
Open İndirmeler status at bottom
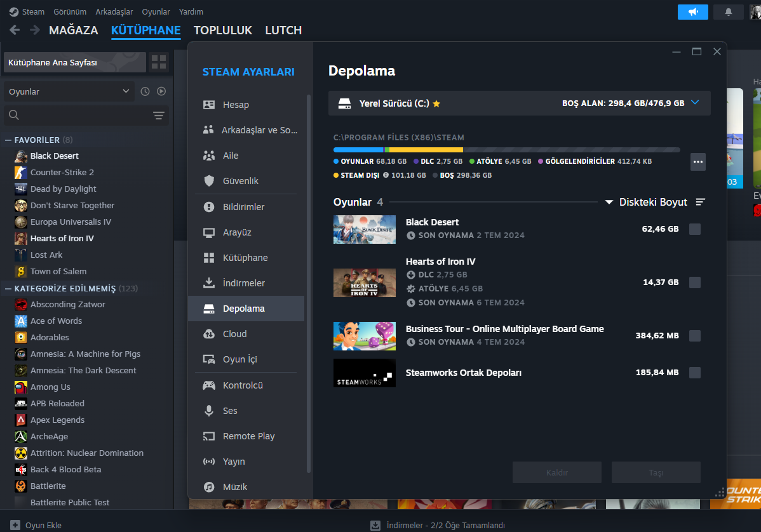tap(438, 525)
